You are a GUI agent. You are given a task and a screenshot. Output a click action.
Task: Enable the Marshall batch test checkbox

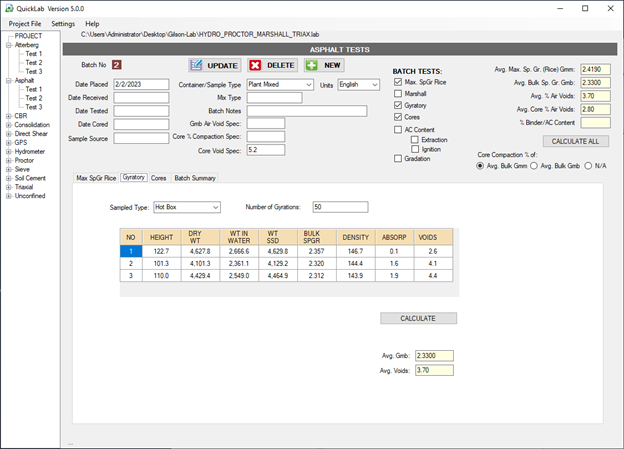pyautogui.click(x=398, y=93)
